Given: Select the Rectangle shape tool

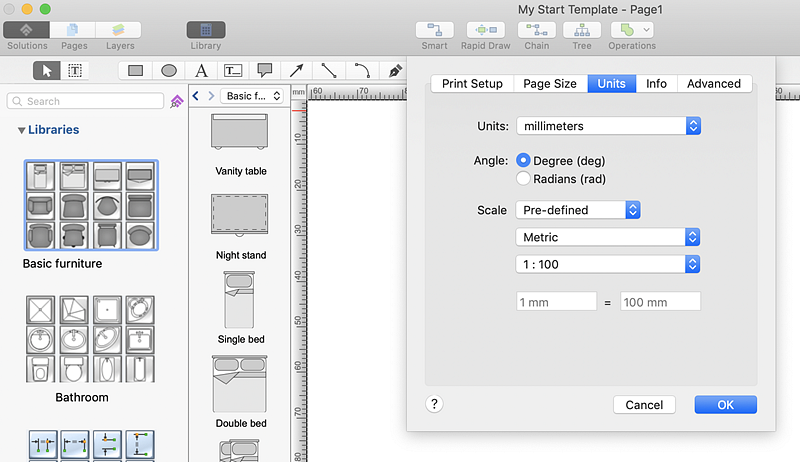Looking at the screenshot, I should coord(136,71).
